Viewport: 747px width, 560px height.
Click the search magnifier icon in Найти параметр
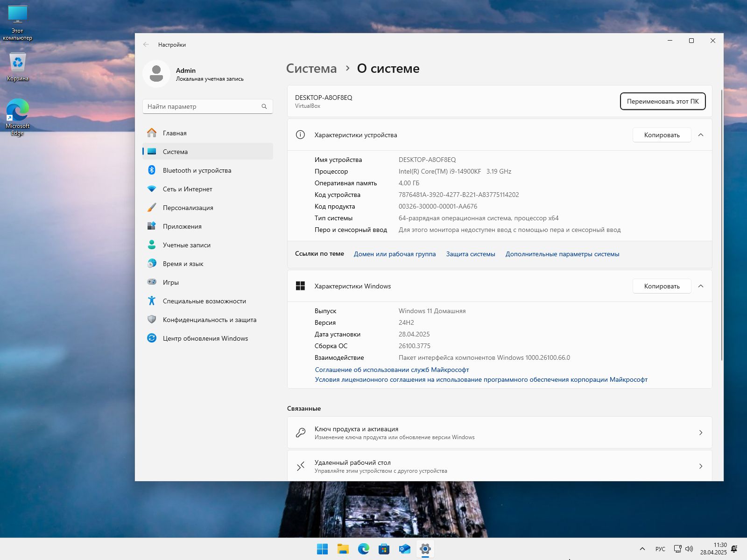tap(264, 106)
